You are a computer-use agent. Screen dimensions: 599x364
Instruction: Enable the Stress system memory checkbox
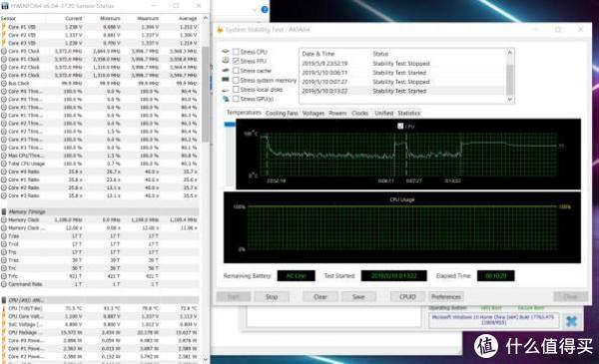236,80
